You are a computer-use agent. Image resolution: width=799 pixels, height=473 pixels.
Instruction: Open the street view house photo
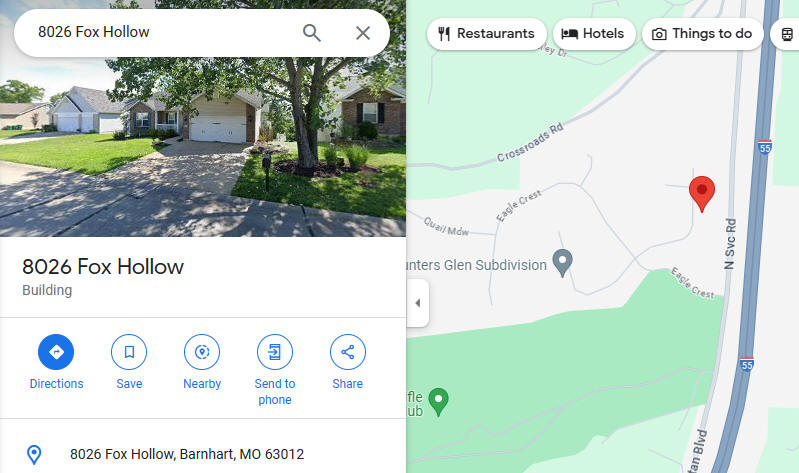click(203, 118)
